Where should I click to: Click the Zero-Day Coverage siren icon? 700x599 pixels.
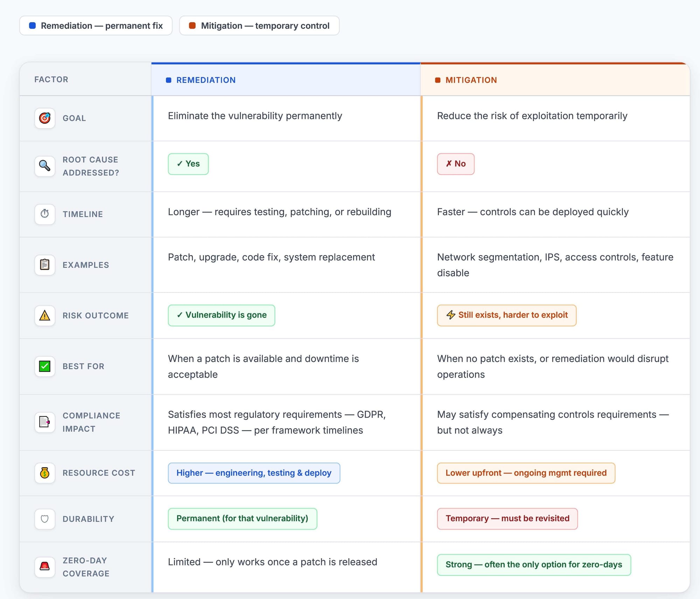[x=45, y=566]
